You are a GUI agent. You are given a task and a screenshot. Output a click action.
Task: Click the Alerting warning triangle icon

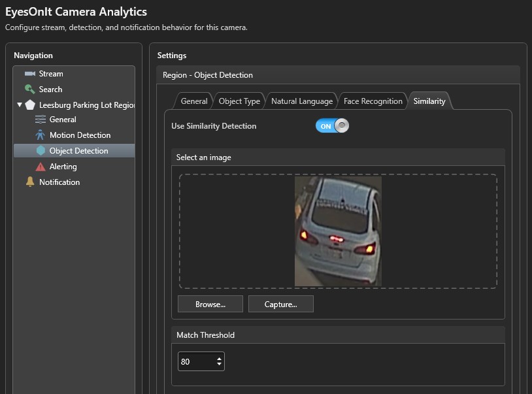(41, 167)
